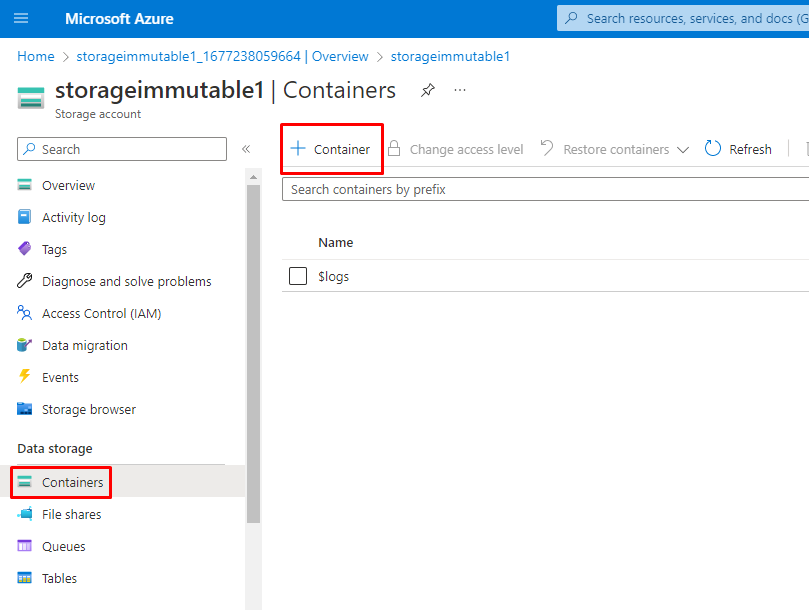This screenshot has width=809, height=610.
Task: Focus Search containers by prefix field
Action: click(x=545, y=189)
